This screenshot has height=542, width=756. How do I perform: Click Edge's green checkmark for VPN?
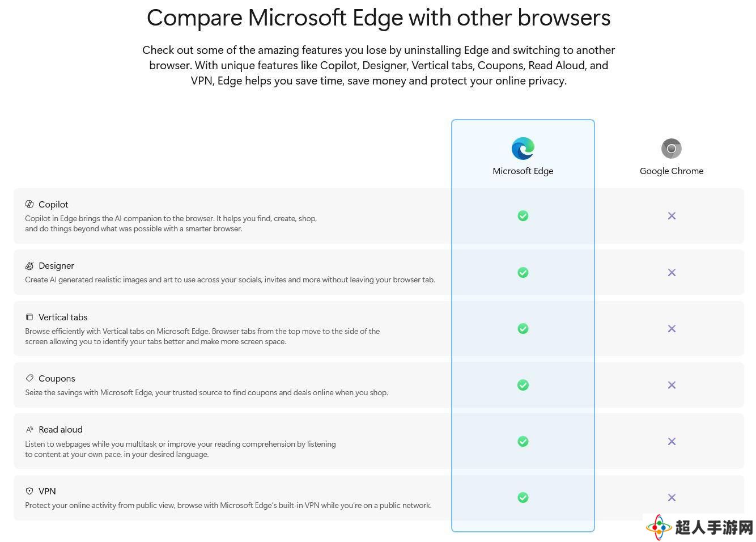point(523,497)
